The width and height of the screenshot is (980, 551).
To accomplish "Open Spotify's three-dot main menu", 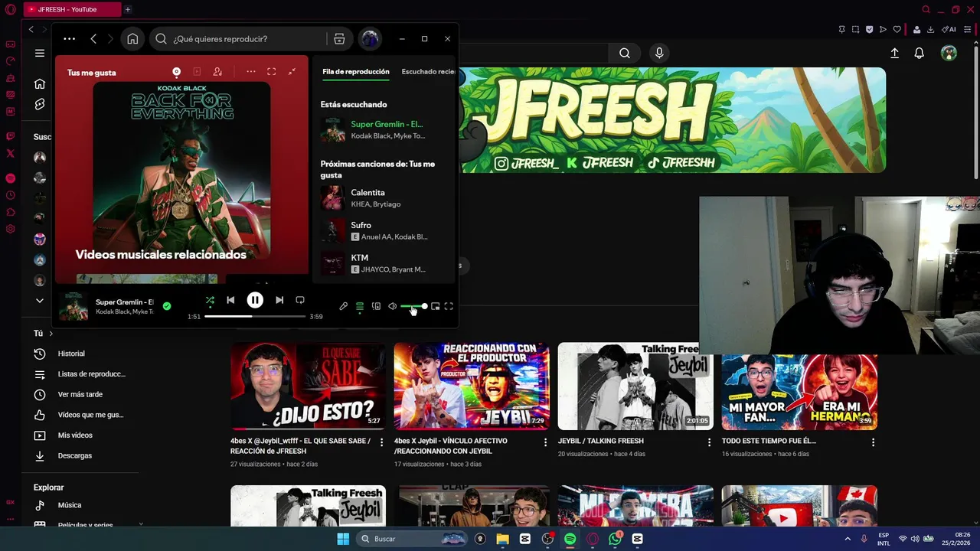I will pos(70,39).
